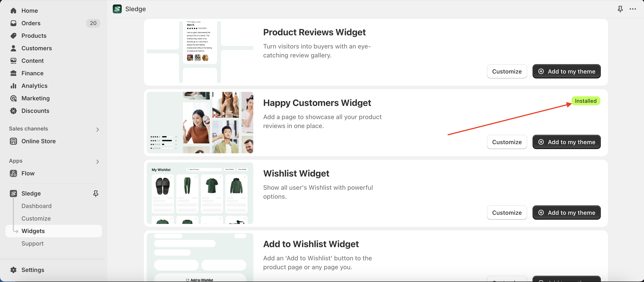Open the Sledge Dashboard submenu item
This screenshot has width=644, height=282.
click(36, 206)
